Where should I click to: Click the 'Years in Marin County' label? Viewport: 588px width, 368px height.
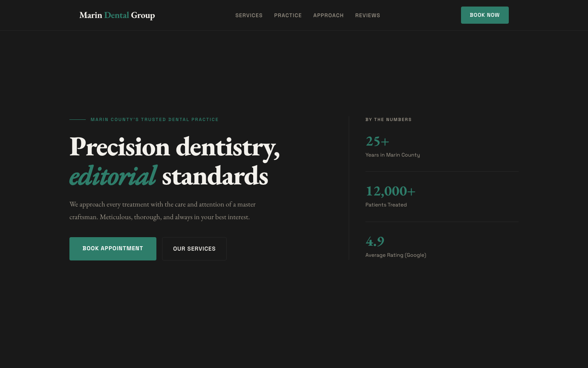click(392, 155)
